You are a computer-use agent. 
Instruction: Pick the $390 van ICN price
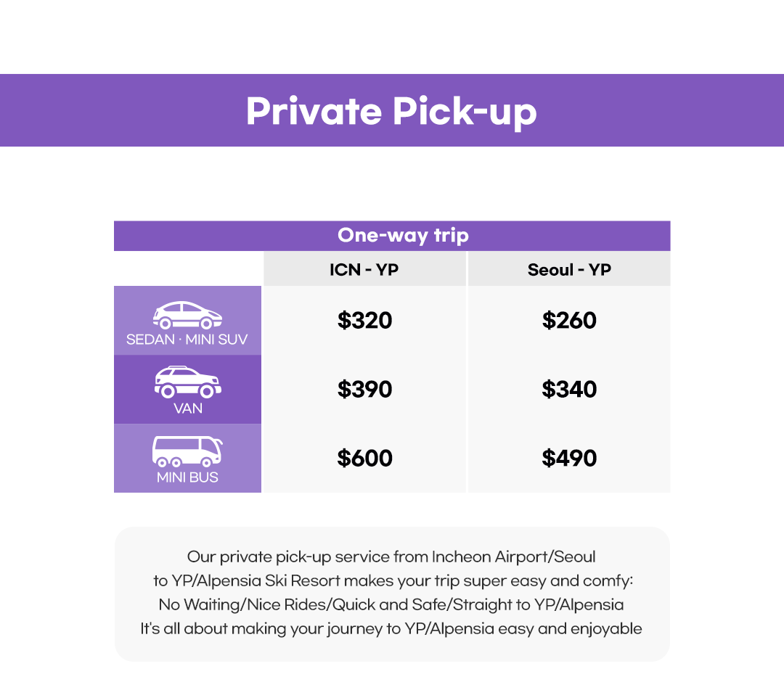point(364,389)
